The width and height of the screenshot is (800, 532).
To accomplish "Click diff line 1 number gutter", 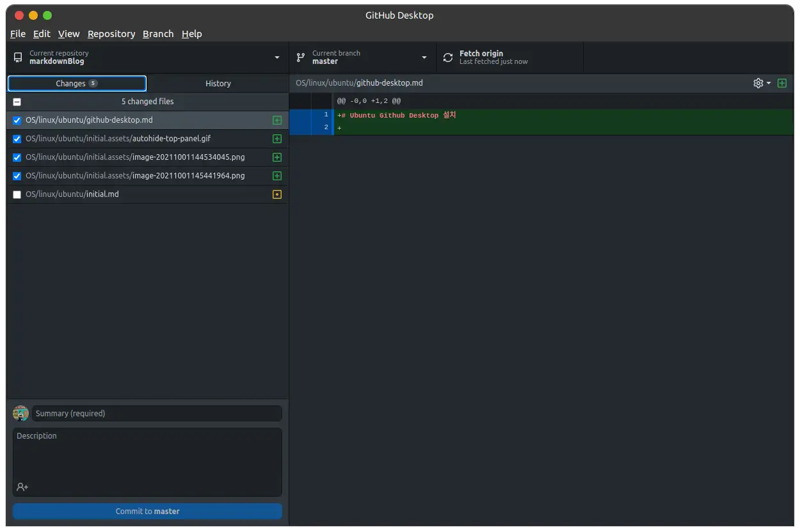I will [323, 115].
